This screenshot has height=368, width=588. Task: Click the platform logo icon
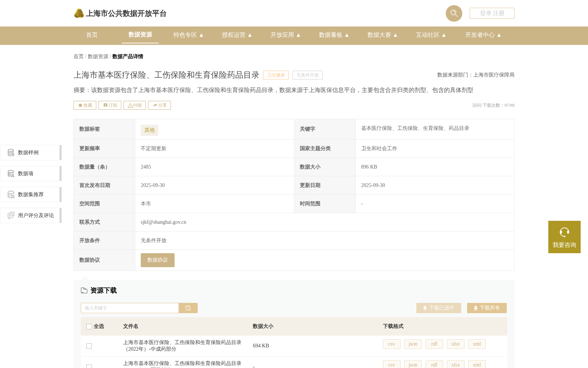pyautogui.click(x=79, y=13)
